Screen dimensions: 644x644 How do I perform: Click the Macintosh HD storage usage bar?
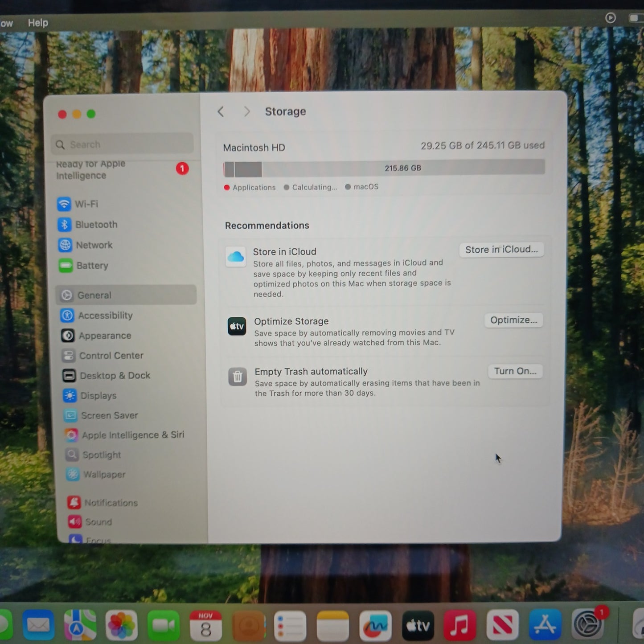(x=384, y=168)
